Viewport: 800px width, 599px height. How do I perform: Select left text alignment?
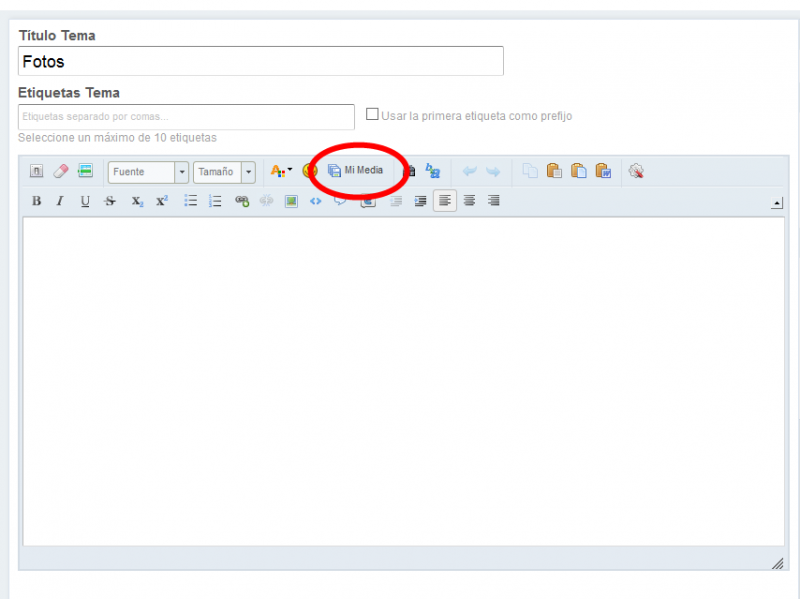coord(444,201)
